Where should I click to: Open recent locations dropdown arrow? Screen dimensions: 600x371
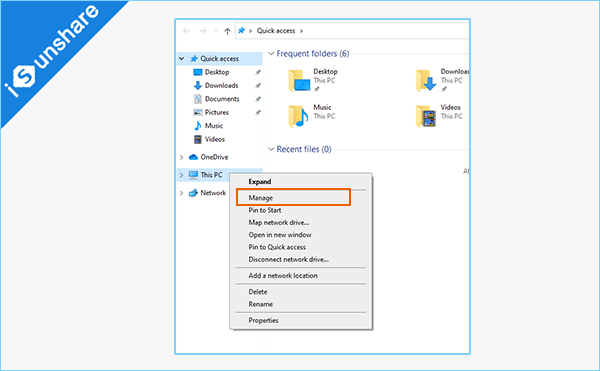pyautogui.click(x=216, y=31)
